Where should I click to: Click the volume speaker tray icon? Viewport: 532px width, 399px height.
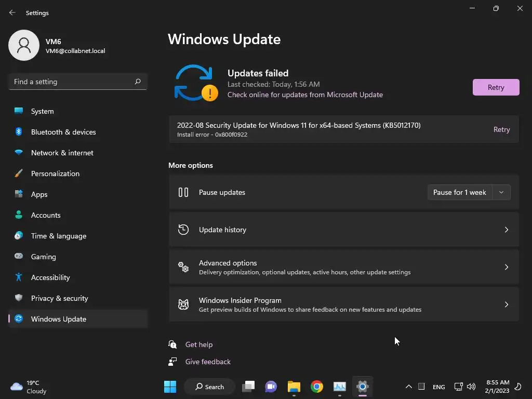tap(471, 387)
